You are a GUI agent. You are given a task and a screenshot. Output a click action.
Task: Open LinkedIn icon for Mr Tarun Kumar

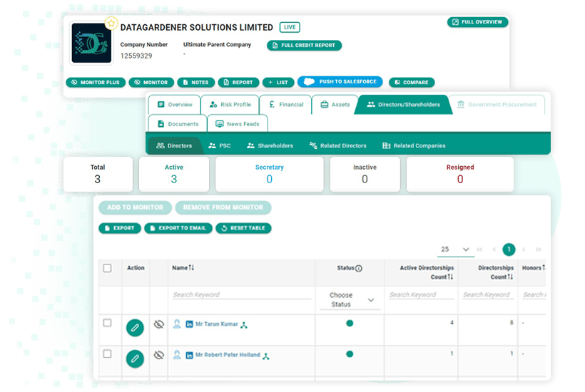click(x=190, y=324)
